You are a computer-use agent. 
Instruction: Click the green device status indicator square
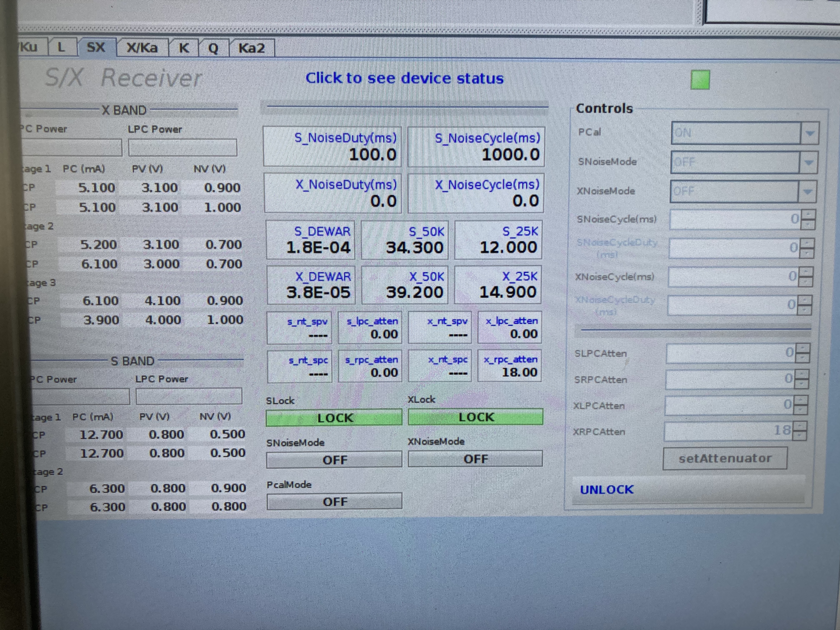pos(700,80)
